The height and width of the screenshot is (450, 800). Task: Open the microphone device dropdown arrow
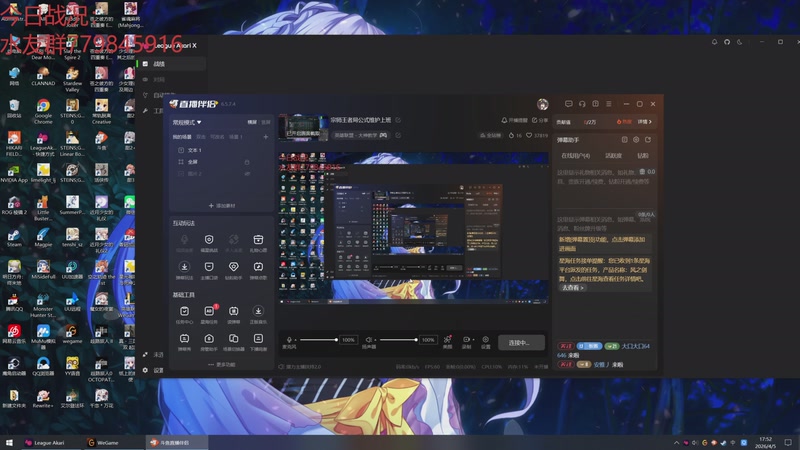click(x=295, y=340)
